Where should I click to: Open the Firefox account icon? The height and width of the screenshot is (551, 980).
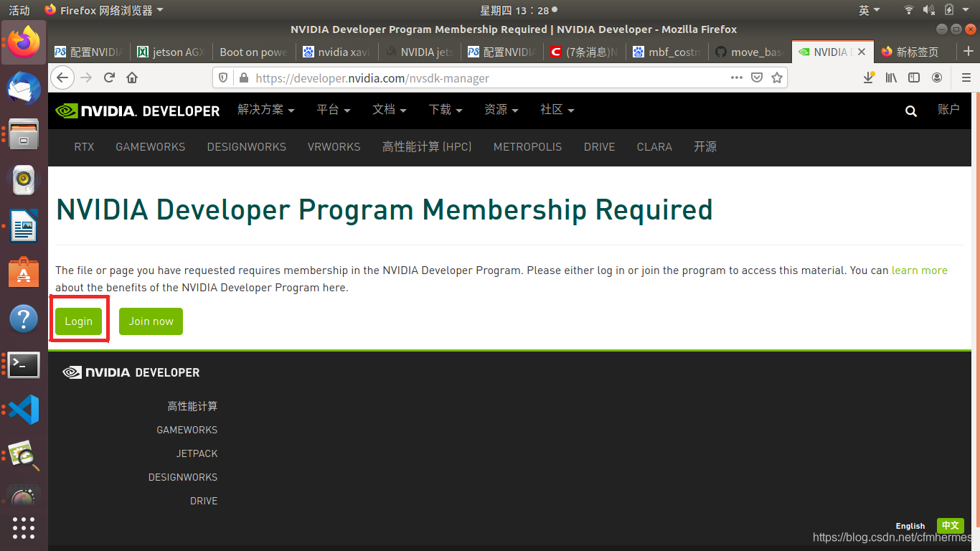(x=937, y=77)
